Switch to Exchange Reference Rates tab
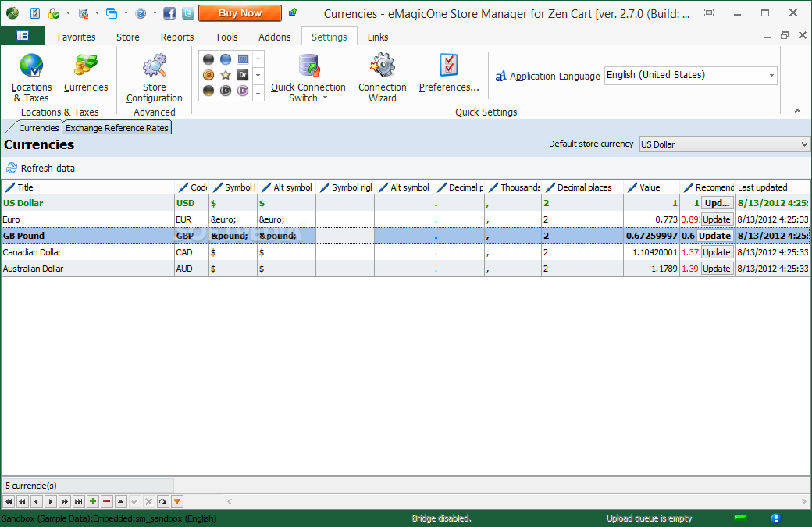 point(116,127)
